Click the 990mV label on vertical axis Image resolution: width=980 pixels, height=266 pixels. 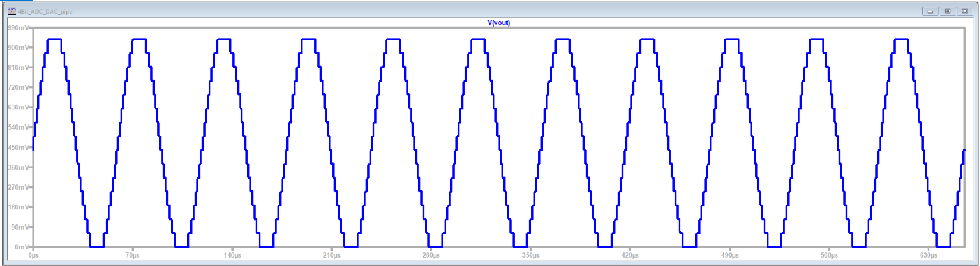pos(17,28)
